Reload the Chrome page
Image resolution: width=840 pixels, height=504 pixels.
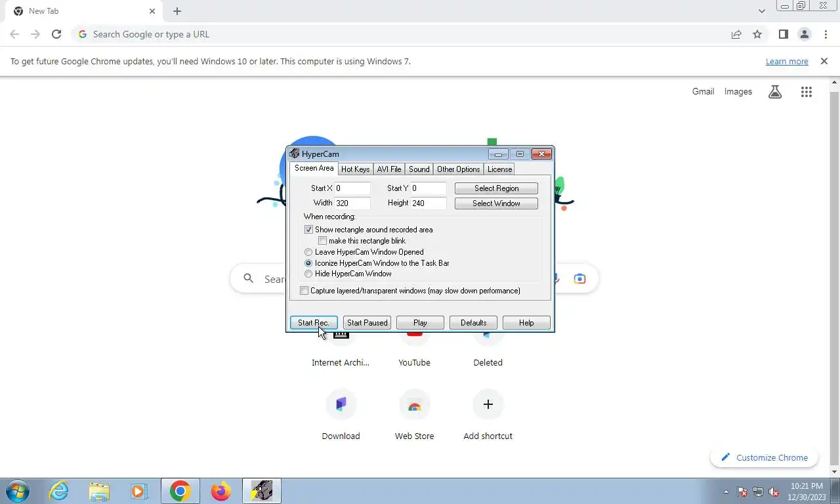(56, 34)
